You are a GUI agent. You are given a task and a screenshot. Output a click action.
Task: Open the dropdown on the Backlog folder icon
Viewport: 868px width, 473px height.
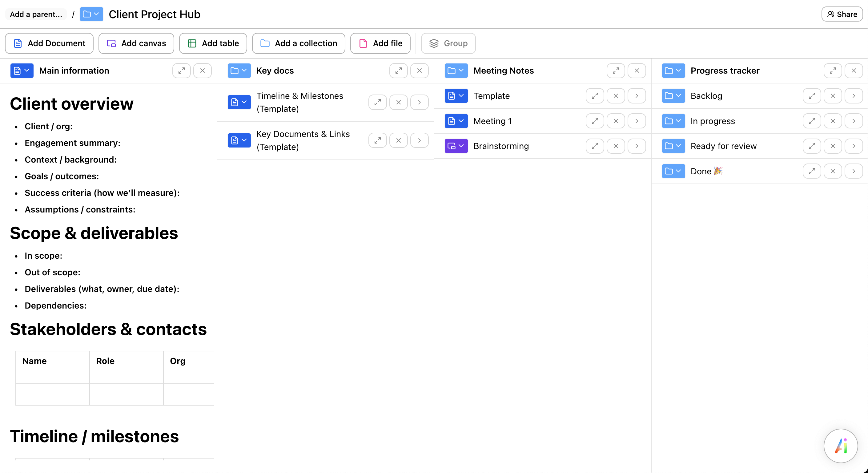(x=679, y=96)
